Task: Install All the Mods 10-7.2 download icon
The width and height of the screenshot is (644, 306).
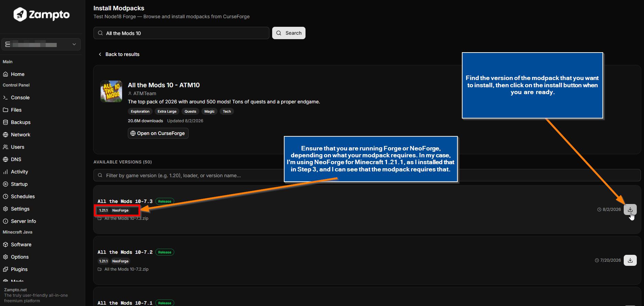Action: [630, 260]
